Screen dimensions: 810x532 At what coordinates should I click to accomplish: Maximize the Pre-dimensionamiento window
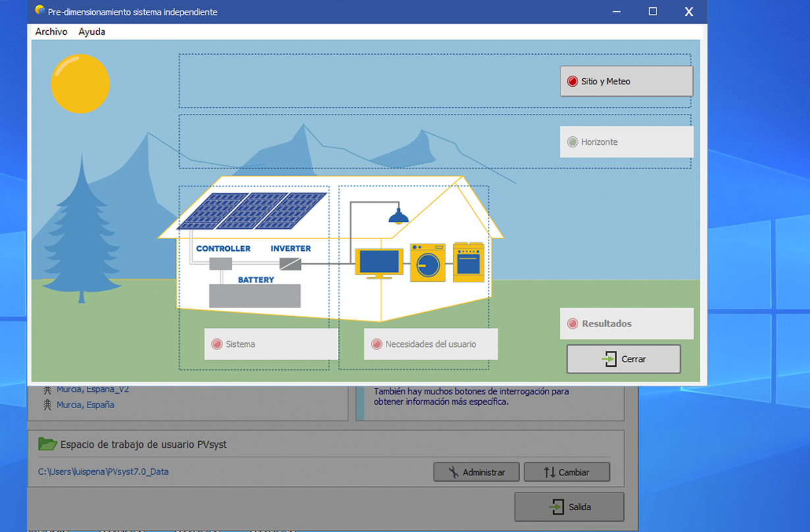pos(653,12)
